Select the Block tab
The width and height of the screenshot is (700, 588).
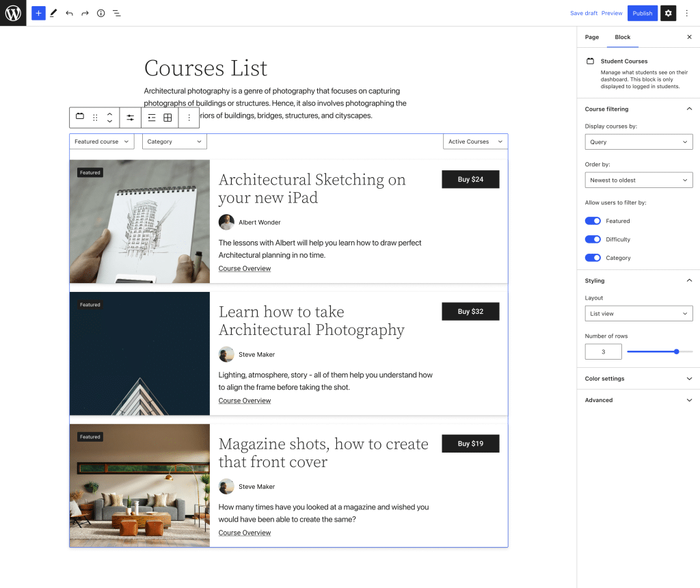pyautogui.click(x=622, y=37)
